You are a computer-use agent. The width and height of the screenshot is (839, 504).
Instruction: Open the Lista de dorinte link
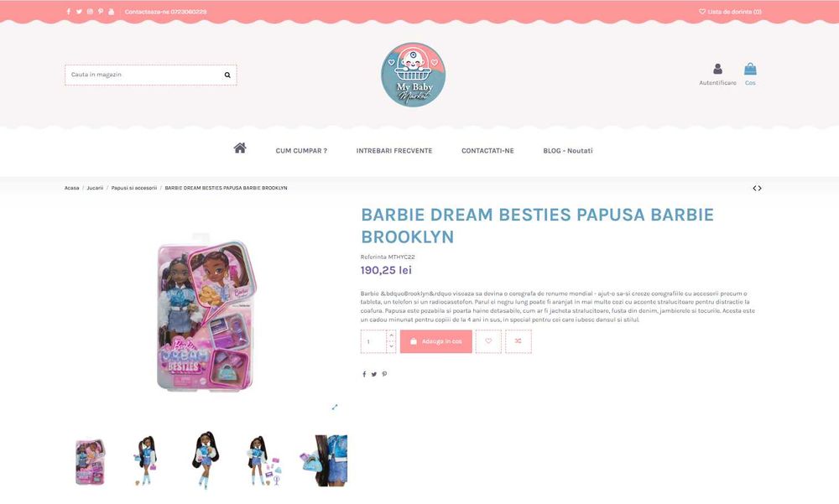coord(731,11)
